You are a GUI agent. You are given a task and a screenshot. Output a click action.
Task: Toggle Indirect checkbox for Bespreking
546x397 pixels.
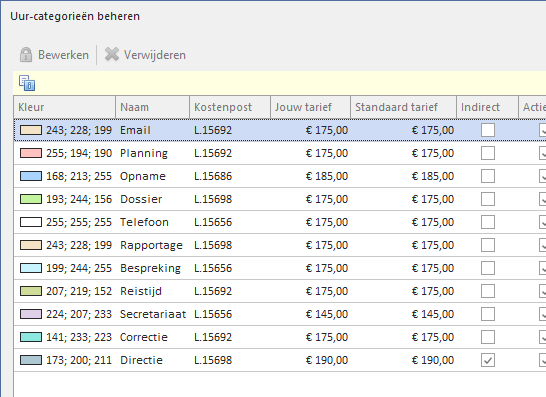[488, 268]
